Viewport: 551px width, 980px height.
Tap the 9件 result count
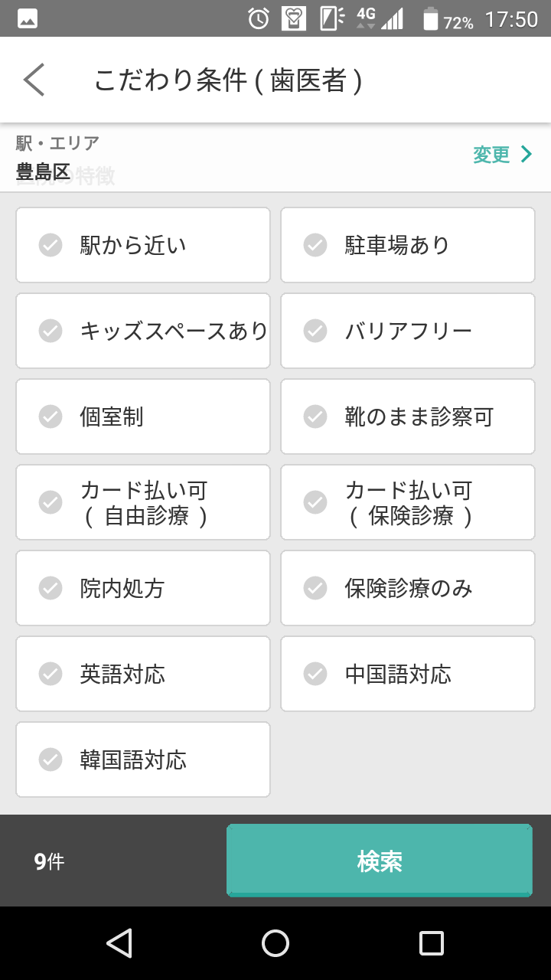pyautogui.click(x=49, y=861)
